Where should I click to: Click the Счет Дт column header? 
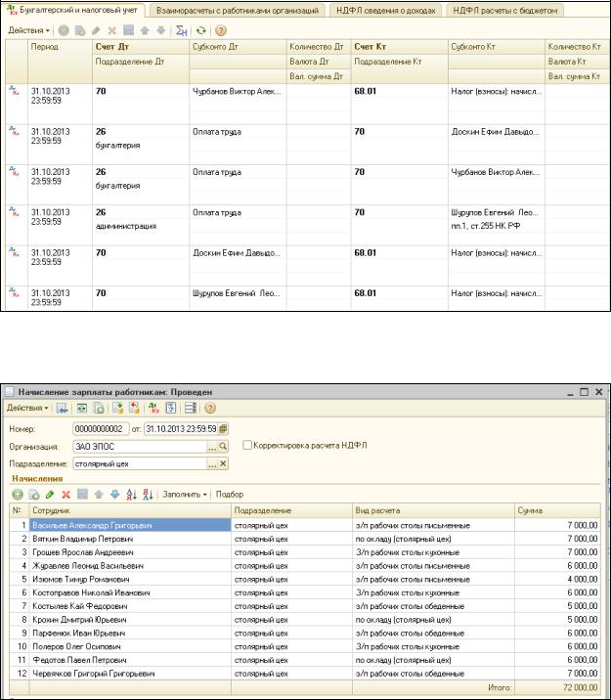141,47
